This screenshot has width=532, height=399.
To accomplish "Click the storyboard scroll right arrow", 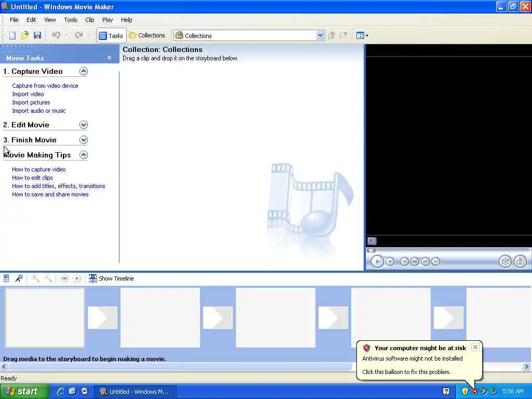I will click(527, 366).
